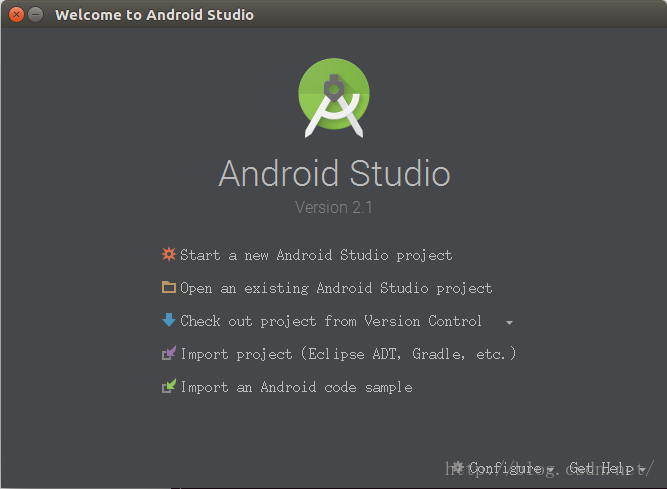Image resolution: width=667 pixels, height=489 pixels.
Task: Click the folder icon for opening existing project
Action: click(x=169, y=287)
